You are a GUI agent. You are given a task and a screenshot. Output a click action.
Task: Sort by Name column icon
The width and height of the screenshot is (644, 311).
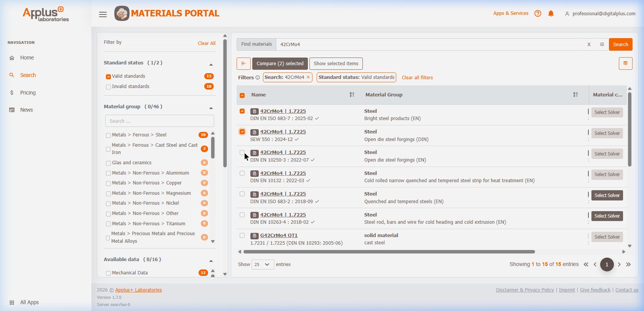pyautogui.click(x=352, y=95)
